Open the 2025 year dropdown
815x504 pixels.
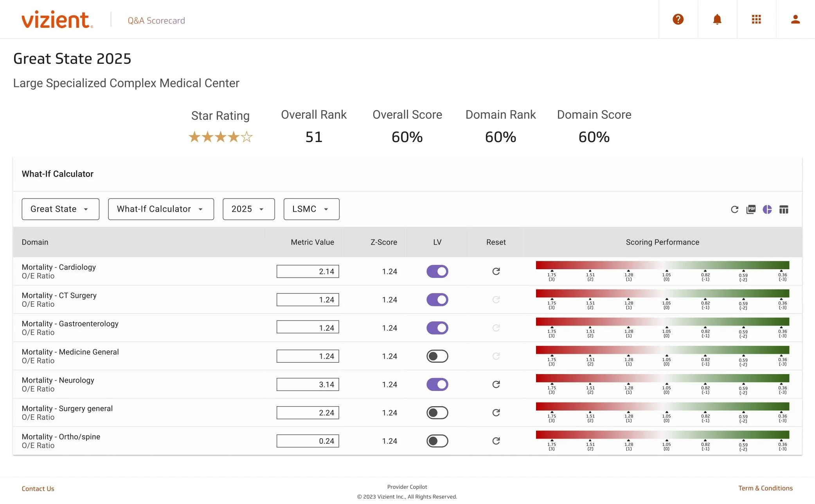(248, 209)
